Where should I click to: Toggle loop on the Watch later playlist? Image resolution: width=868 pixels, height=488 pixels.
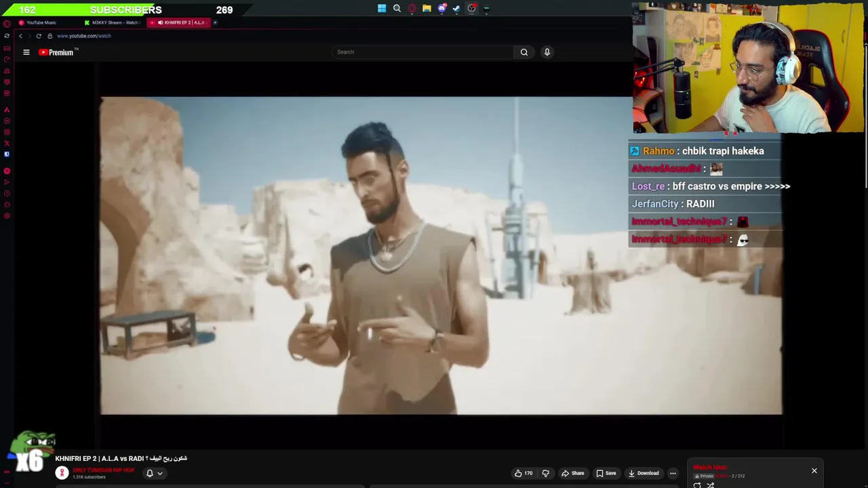tap(697, 485)
